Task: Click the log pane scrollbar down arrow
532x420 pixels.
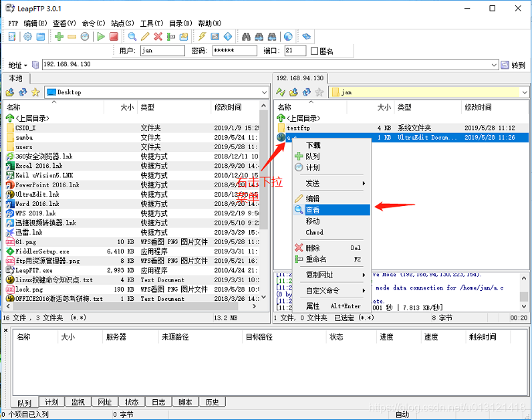Action: (524, 306)
